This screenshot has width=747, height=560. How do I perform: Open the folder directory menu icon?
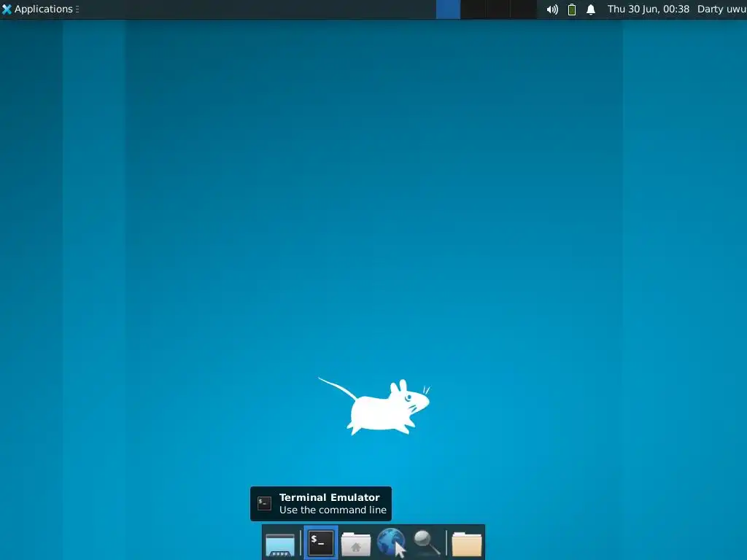(x=466, y=544)
